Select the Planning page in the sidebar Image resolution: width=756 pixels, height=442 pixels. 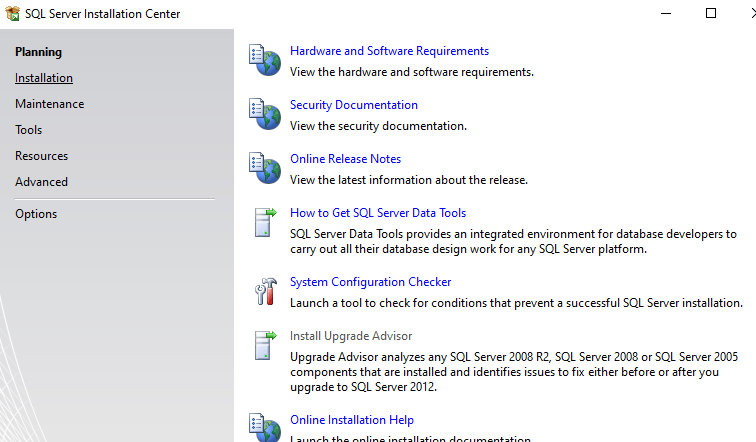pyautogui.click(x=38, y=52)
